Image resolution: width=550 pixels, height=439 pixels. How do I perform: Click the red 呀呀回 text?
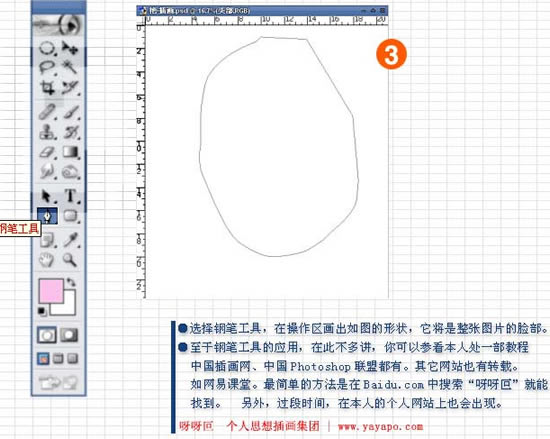(196, 426)
